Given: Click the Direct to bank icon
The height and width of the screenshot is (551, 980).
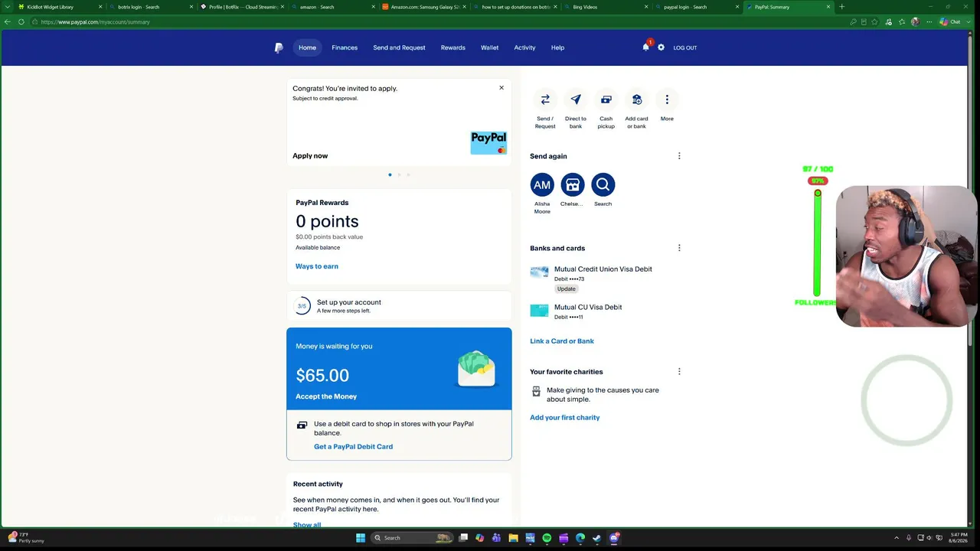Looking at the screenshot, I should click(x=576, y=99).
